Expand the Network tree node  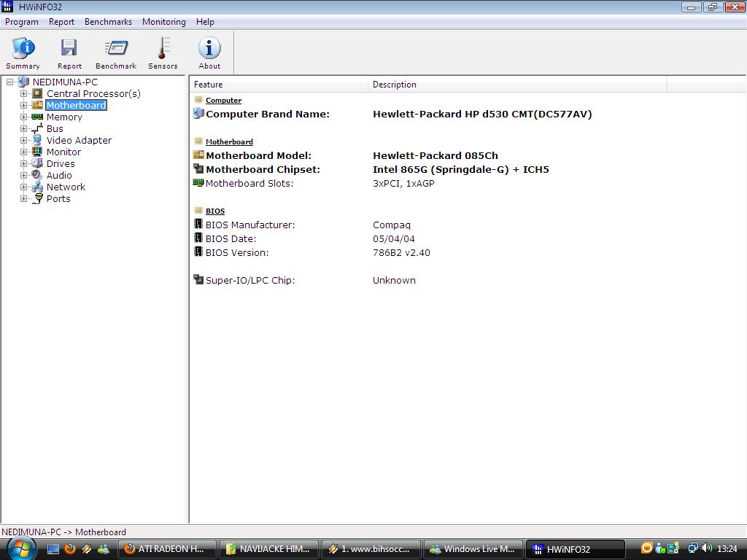click(23, 187)
